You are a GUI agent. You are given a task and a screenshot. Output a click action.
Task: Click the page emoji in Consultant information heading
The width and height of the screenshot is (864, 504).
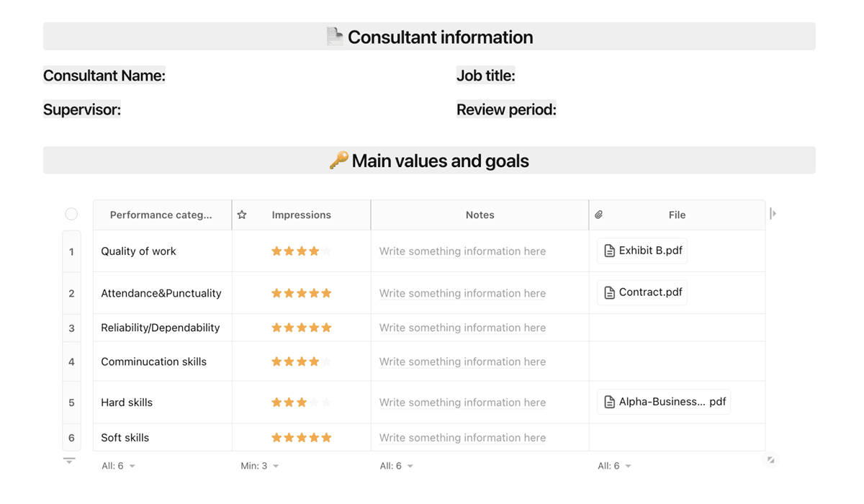pyautogui.click(x=333, y=36)
